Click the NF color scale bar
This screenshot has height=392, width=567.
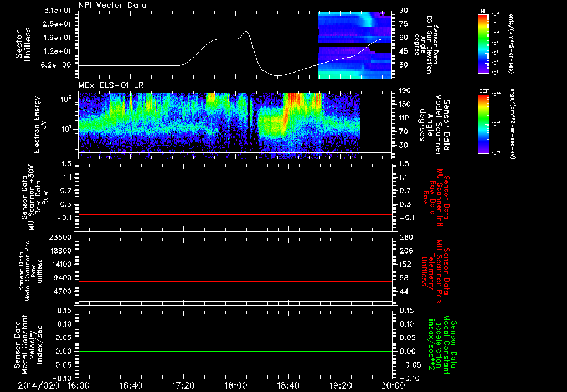point(483,44)
